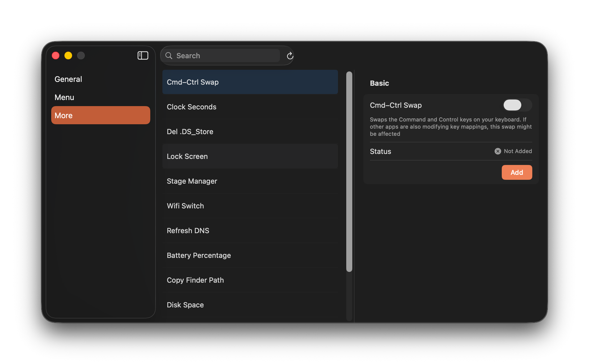Click the Not Added status X icon

click(498, 151)
